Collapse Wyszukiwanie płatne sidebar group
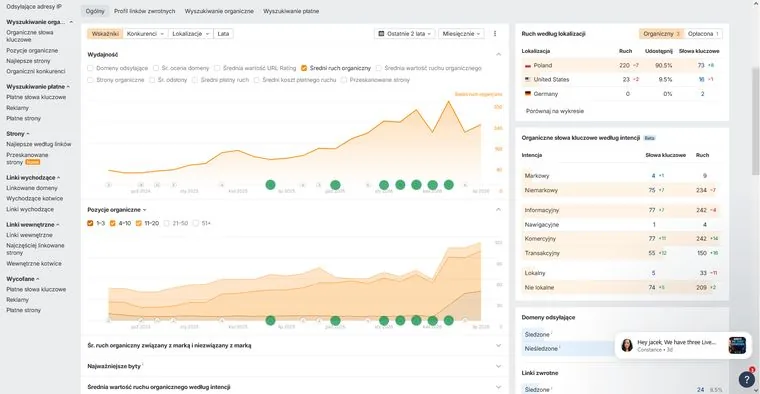The image size is (760, 394). 38,87
